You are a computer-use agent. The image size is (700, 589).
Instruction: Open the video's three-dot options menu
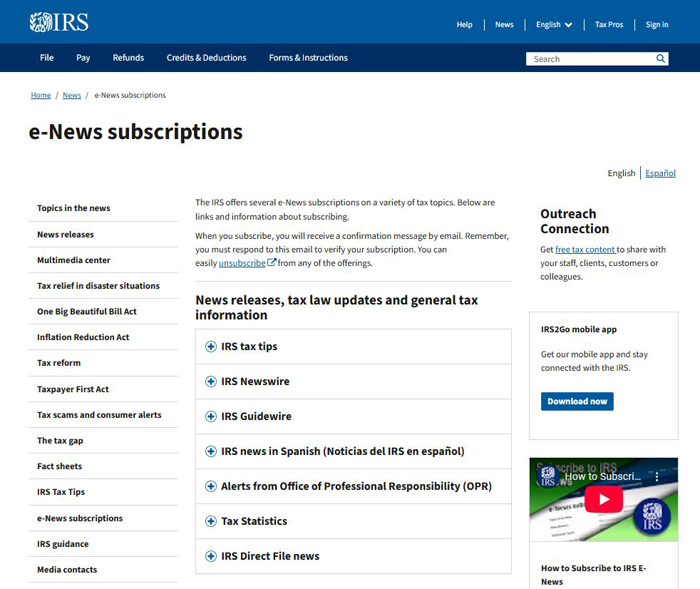point(657,476)
